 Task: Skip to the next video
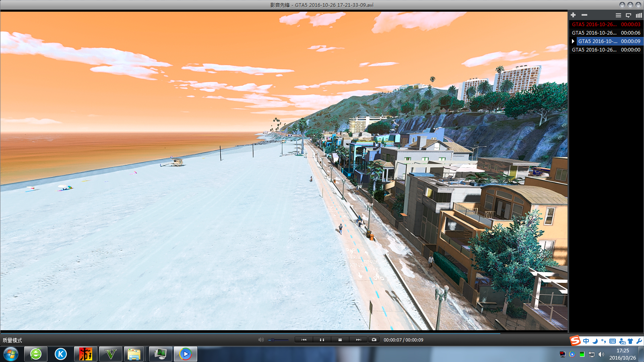point(358,340)
